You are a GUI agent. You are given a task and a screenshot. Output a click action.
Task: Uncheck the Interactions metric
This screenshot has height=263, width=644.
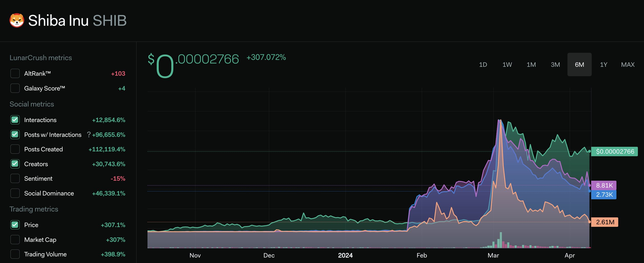[x=15, y=120]
